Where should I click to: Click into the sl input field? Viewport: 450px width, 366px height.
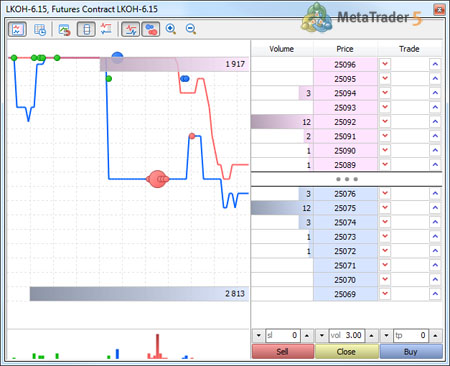283,335
